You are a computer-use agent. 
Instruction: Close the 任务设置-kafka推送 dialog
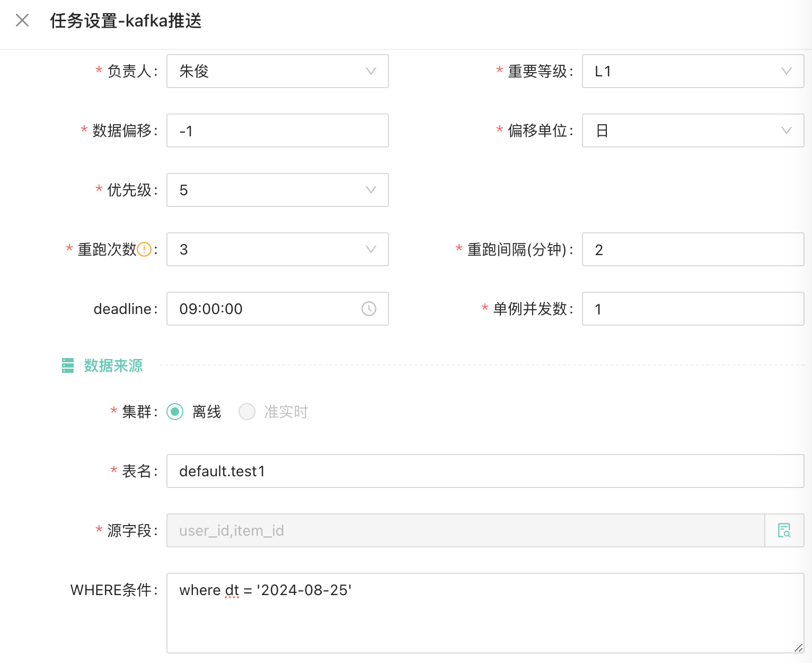(22, 20)
